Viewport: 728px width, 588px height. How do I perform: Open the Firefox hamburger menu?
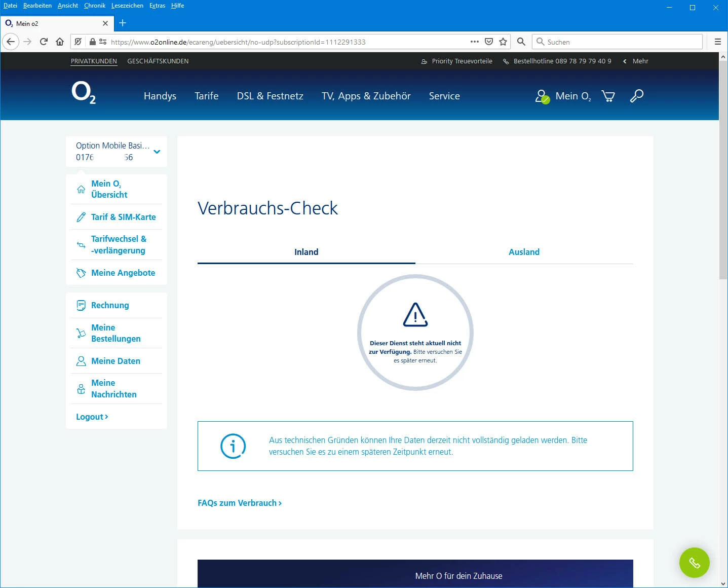[717, 42]
